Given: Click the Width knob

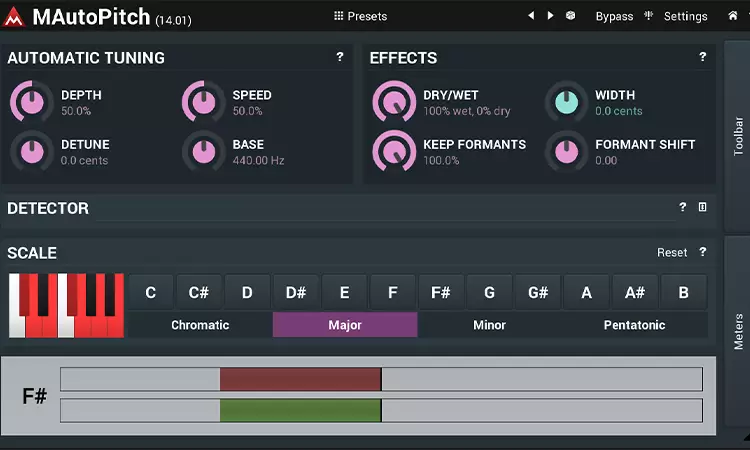Looking at the screenshot, I should click(x=566, y=102).
